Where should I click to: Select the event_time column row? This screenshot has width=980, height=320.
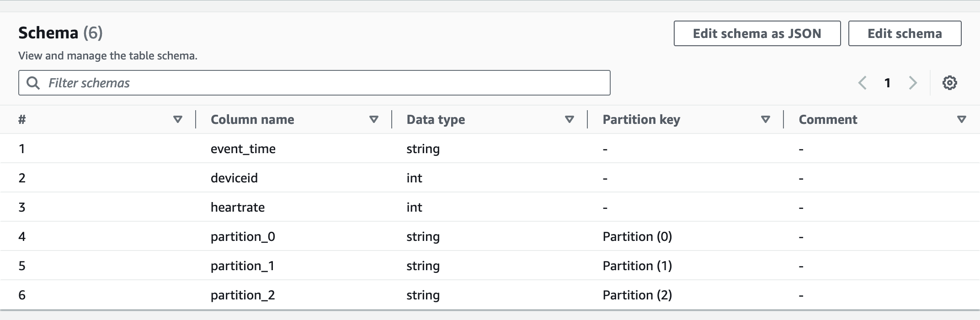243,149
